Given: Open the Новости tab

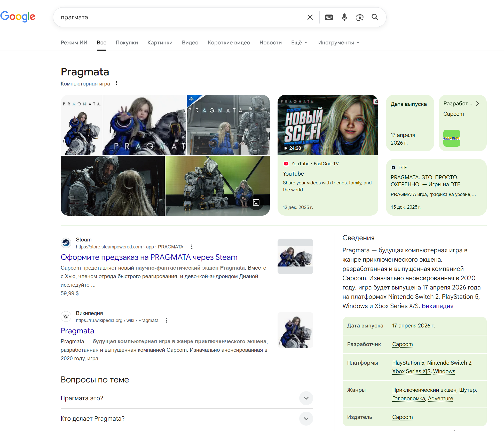Looking at the screenshot, I should pyautogui.click(x=271, y=43).
